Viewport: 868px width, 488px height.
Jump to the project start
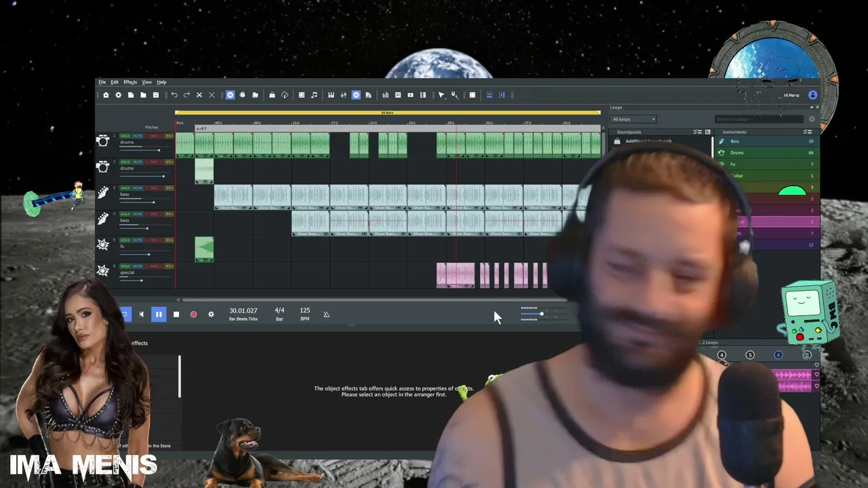click(x=141, y=314)
